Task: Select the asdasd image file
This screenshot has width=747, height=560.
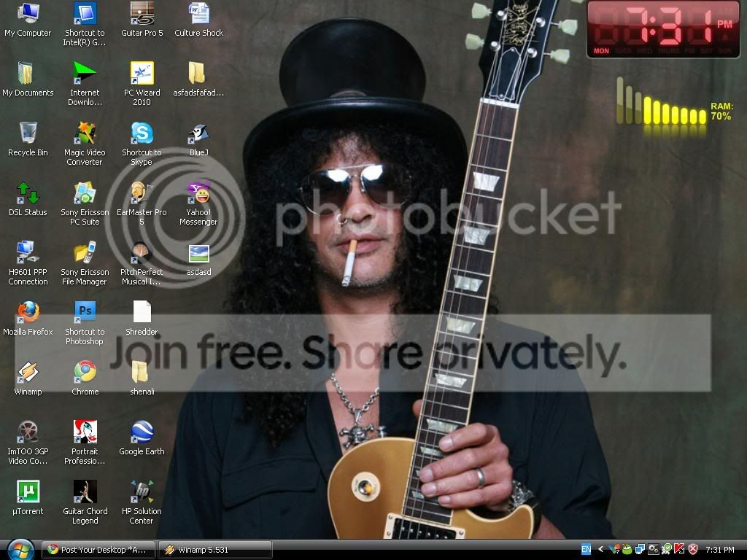Action: click(x=198, y=259)
